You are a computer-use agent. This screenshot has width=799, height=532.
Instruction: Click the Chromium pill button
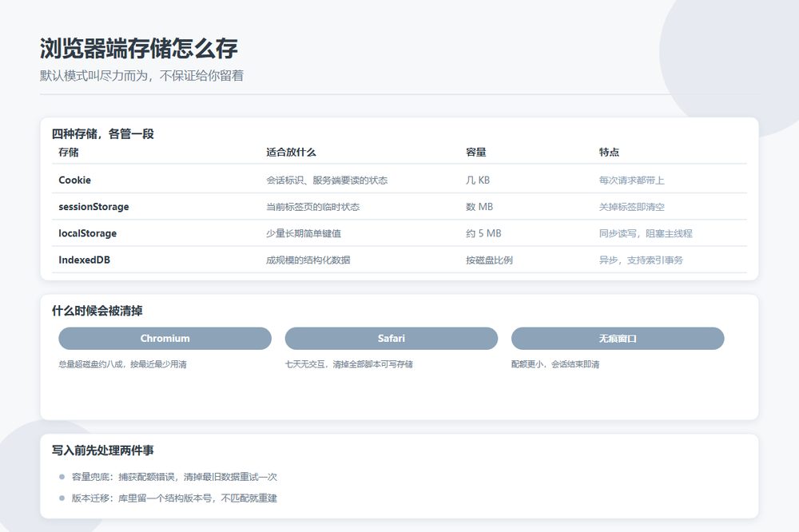point(165,339)
